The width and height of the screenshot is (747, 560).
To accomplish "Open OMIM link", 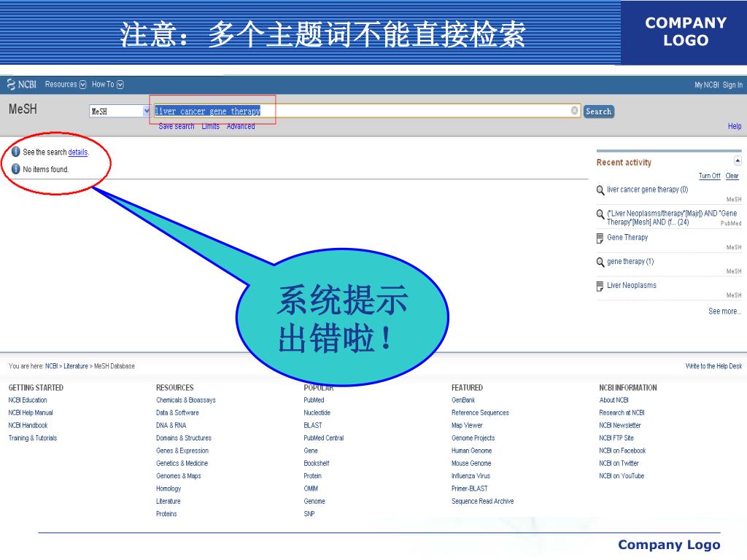I will [x=311, y=489].
